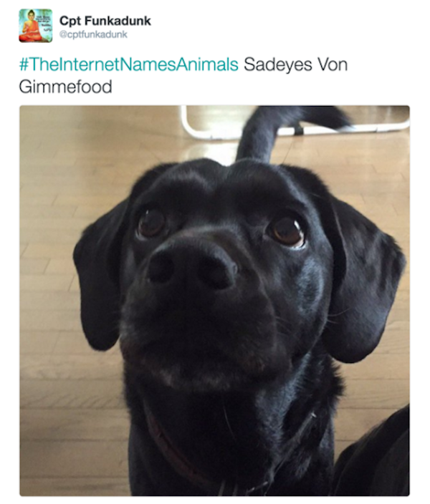This screenshot has height=504, width=430.
Task: Click the word Gimmefood in the tweet
Action: click(x=65, y=87)
